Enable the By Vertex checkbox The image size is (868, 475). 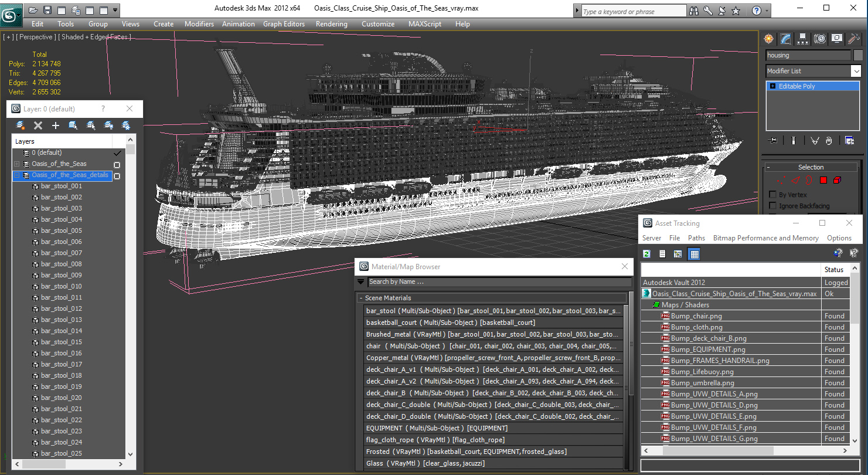(772, 195)
